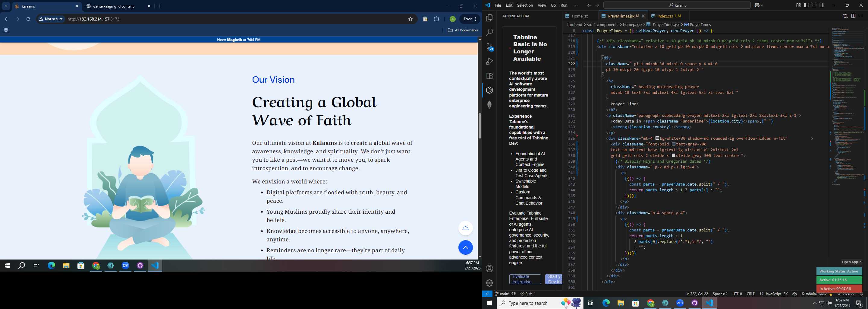This screenshot has height=309, width=868.
Task: Open the MongoDB leaf icon view
Action: (x=489, y=105)
